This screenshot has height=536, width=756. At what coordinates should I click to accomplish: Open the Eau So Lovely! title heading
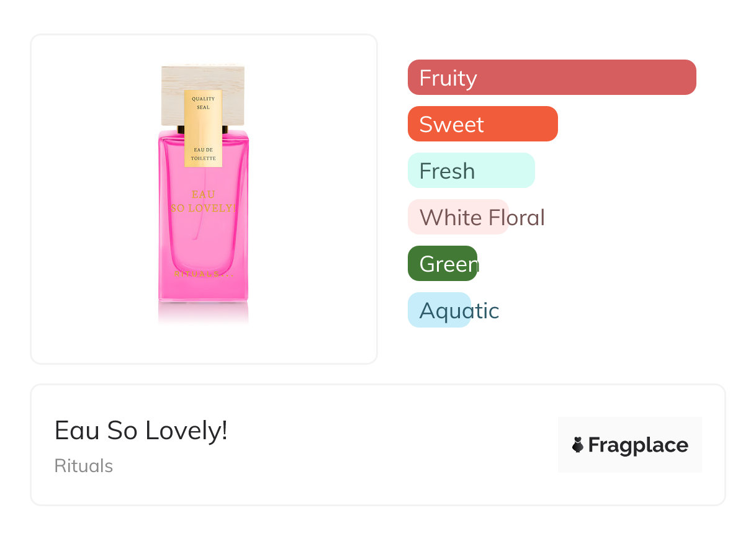[x=141, y=430]
